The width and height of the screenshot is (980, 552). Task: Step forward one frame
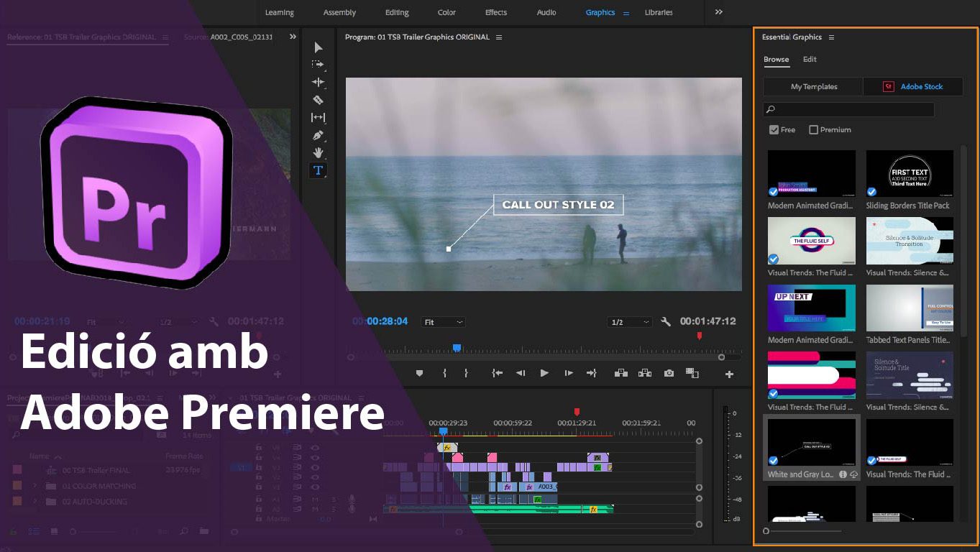(569, 373)
